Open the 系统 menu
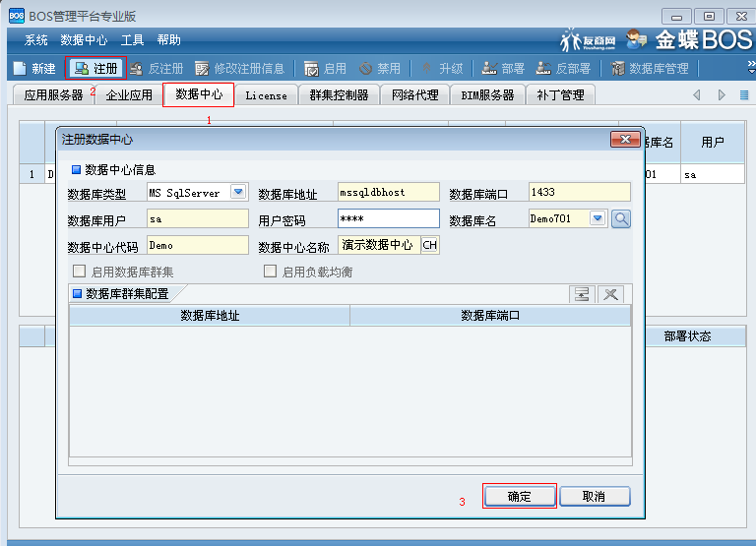 click(x=36, y=40)
